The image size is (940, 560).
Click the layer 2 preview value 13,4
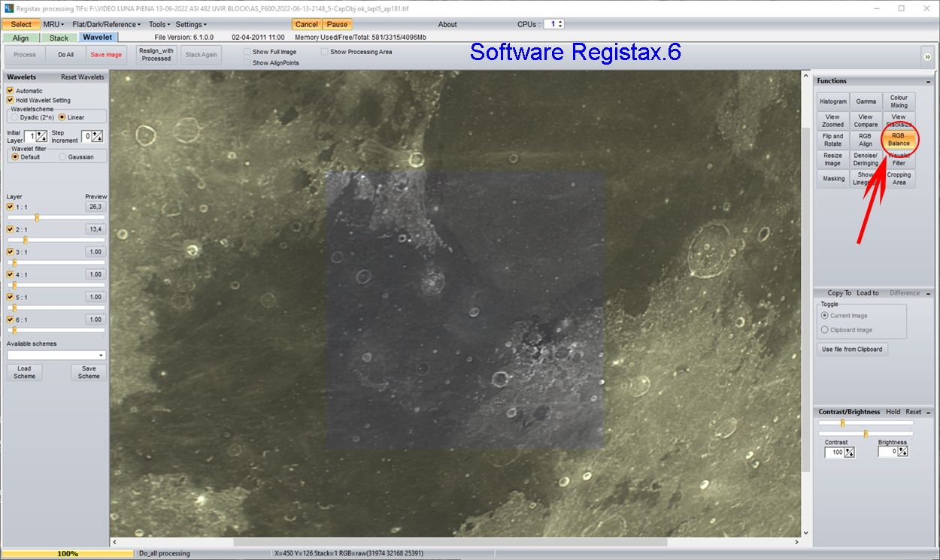click(x=96, y=229)
